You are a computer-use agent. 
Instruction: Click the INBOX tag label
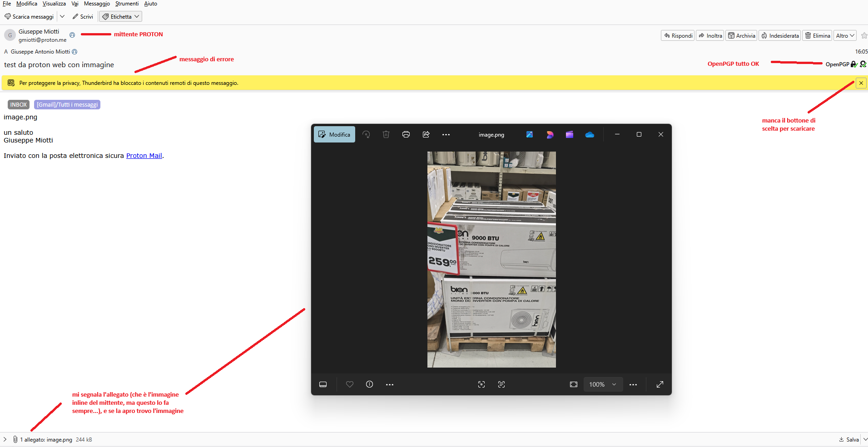19,105
